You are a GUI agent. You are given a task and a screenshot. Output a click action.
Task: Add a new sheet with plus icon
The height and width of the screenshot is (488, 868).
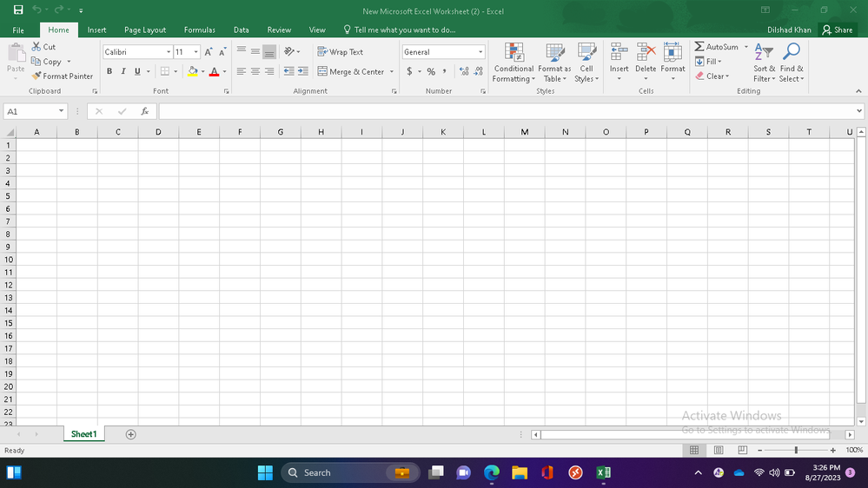pos(131,434)
